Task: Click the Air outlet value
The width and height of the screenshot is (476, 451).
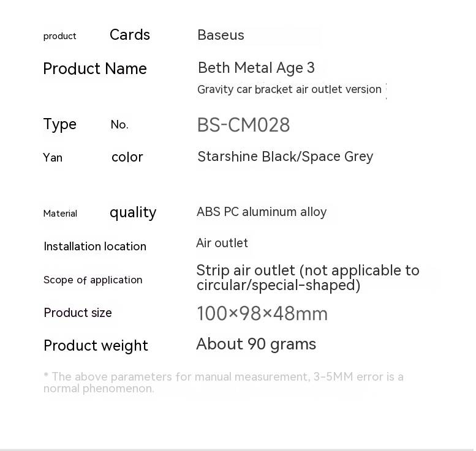Action: coord(222,243)
